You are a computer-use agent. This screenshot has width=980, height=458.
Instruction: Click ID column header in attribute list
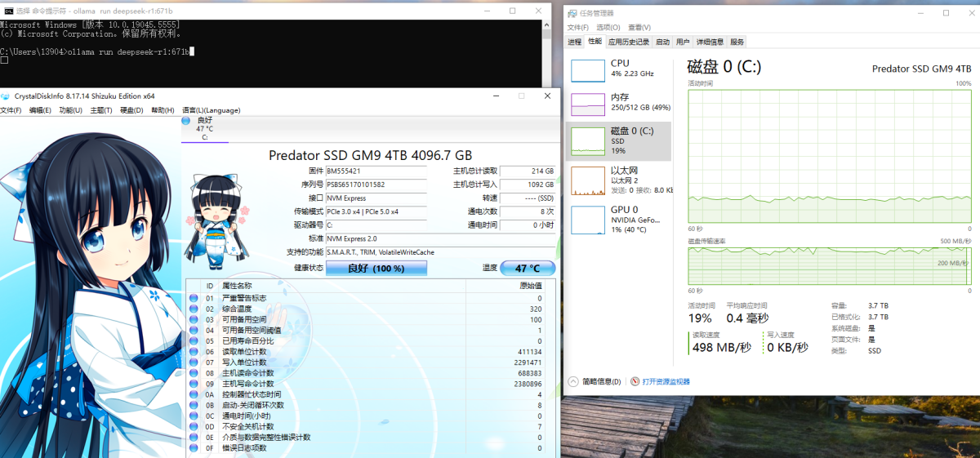coord(210,286)
